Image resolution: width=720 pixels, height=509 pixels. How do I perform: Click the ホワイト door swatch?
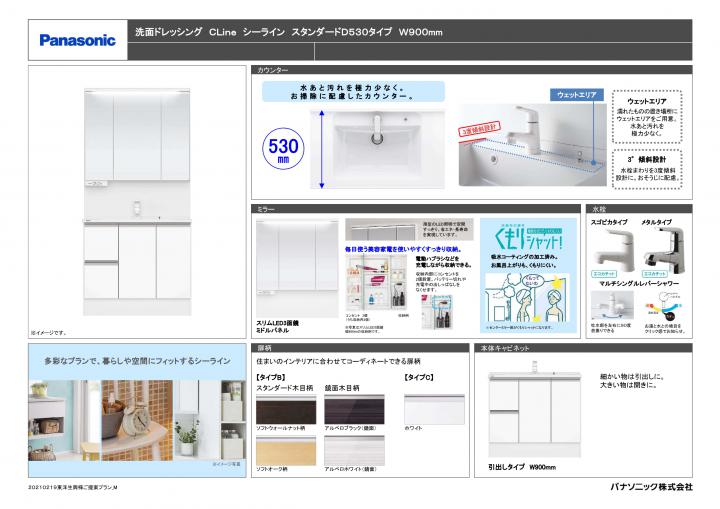[434, 409]
